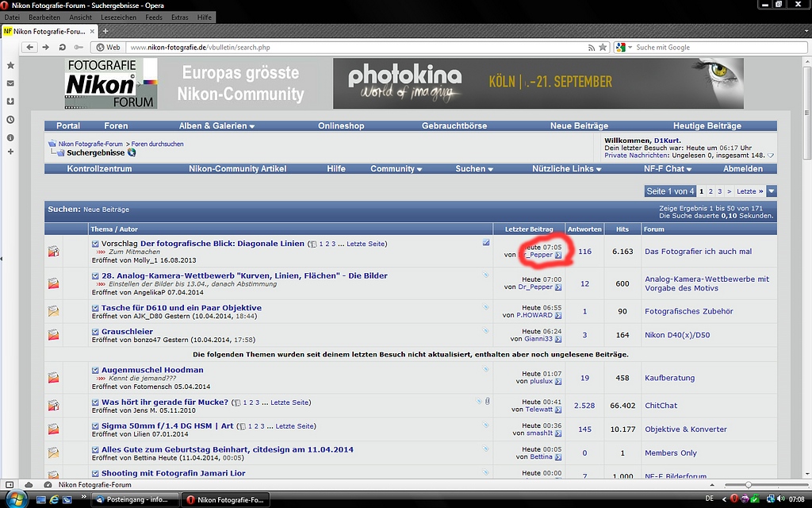Click checkmark icon before Grauschleier title

coord(95,332)
